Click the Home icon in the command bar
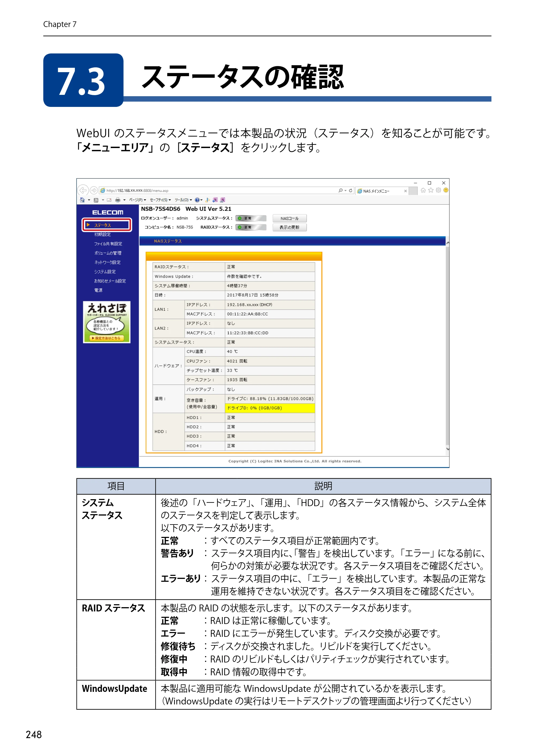Image resolution: width=535 pixels, height=756 pixels. [82, 200]
